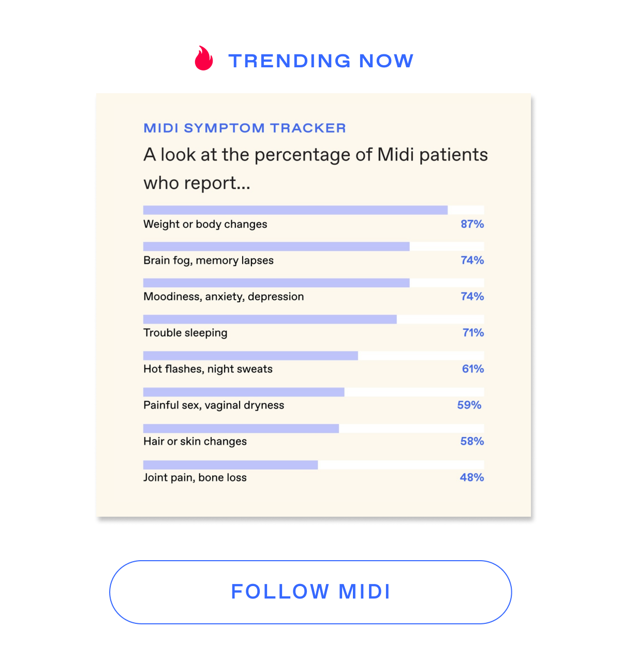This screenshot has width=622, height=672.
Task: Click the 59% percentage value
Action: 469,405
